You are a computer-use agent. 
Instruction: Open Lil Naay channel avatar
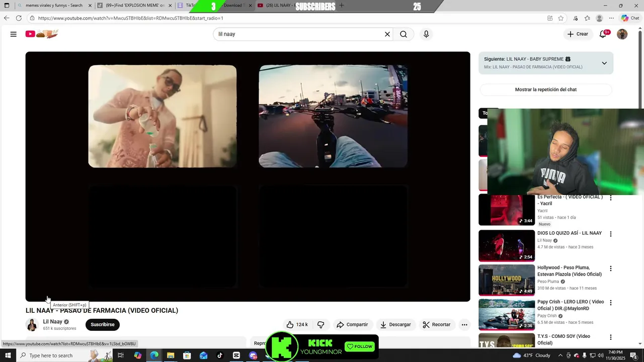32,325
